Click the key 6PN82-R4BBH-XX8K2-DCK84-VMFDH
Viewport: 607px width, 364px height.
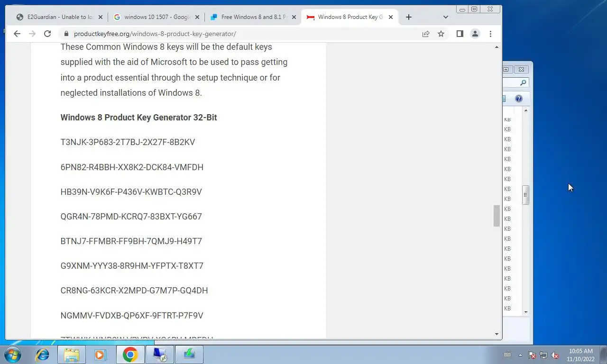132,167
